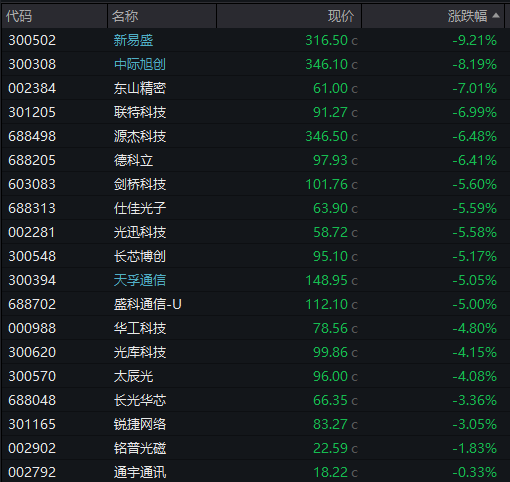
Task: Select stock code 300394
Action: pos(32,280)
